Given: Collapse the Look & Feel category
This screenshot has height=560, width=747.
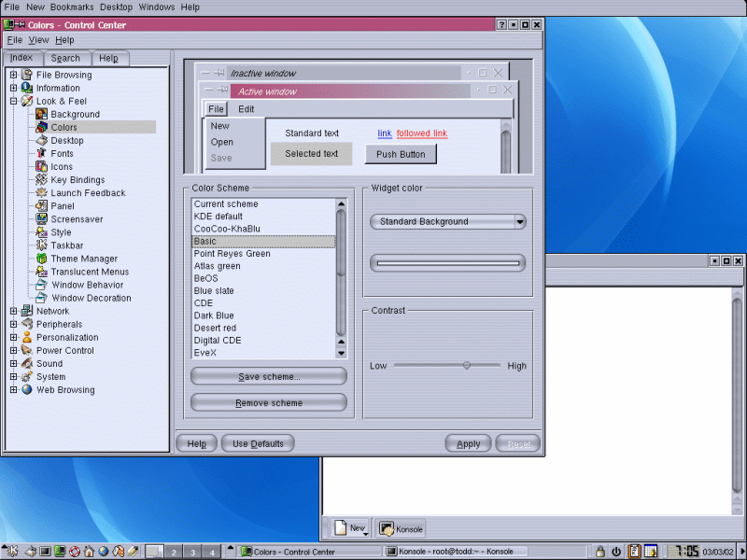Looking at the screenshot, I should pos(14,101).
